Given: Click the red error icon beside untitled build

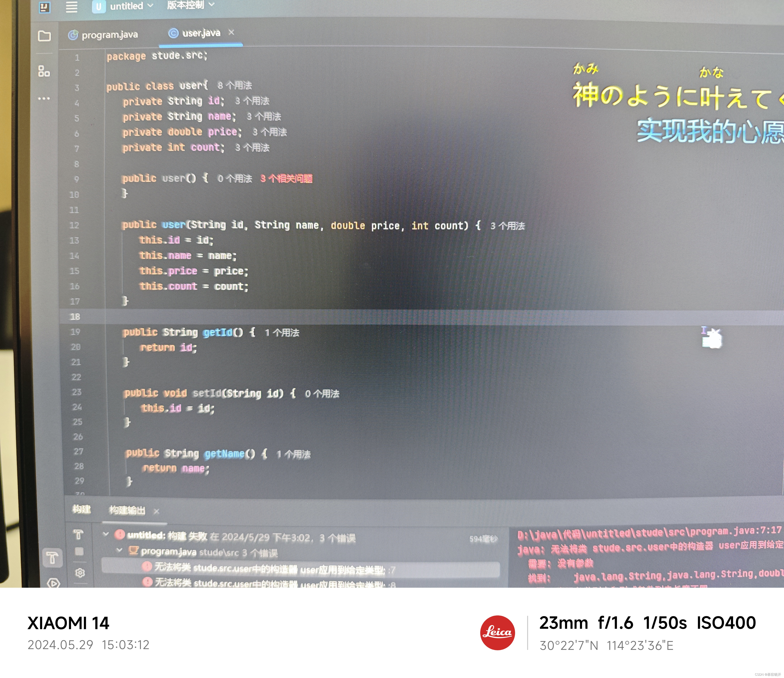Looking at the screenshot, I should click(120, 534).
